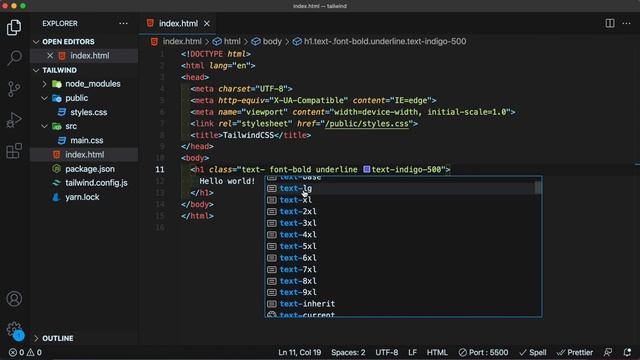Click the autocomplete list scrollbar thumb
Viewport: 640px width, 360px height.
(x=538, y=188)
